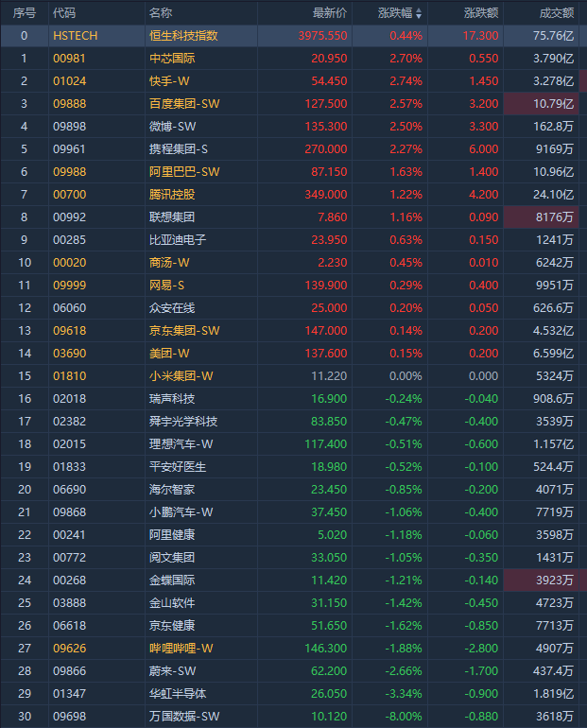Open 京东集团-SW stock name
This screenshot has height=728, width=587.
[x=184, y=331]
